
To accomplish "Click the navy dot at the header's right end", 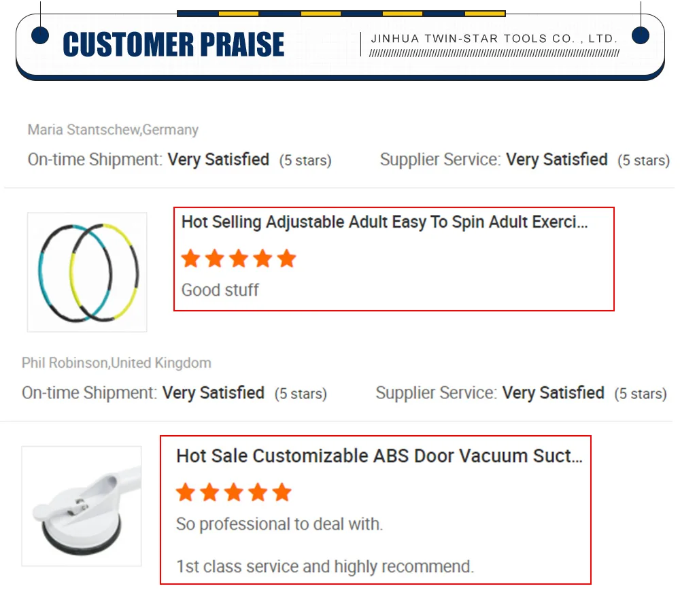I will pos(641,35).
